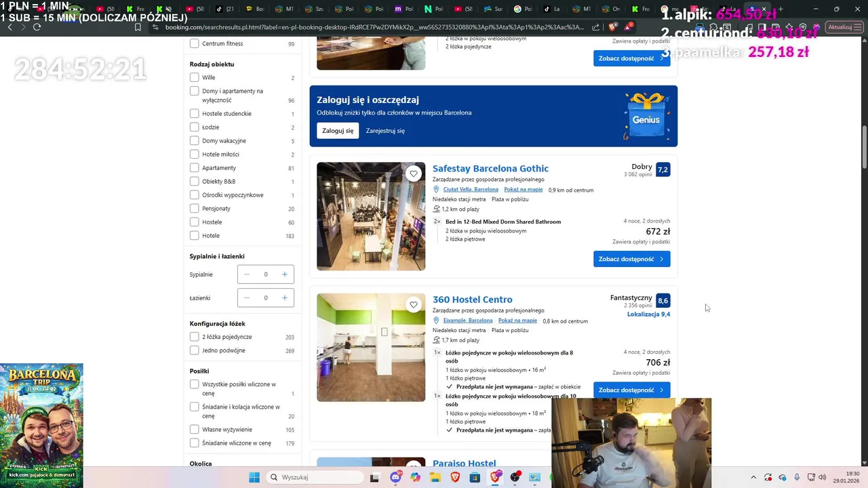The width and height of the screenshot is (868, 488).
Task: Switch to the 'Boo' browser tab
Action: coord(256,9)
